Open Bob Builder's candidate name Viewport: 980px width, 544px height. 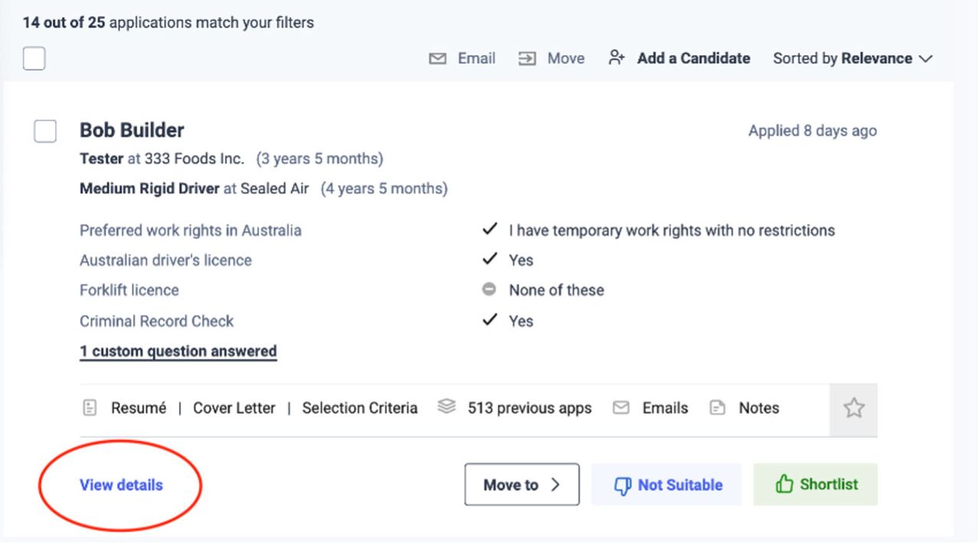coord(132,130)
